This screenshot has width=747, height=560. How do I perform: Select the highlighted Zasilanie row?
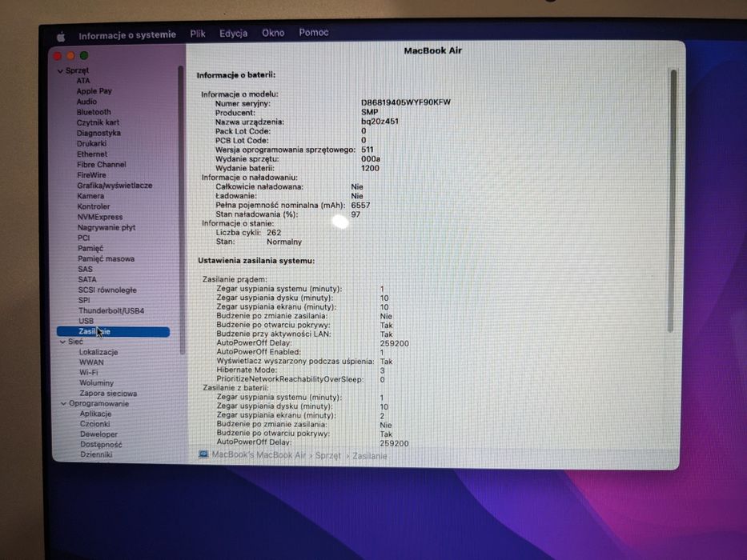[114, 331]
